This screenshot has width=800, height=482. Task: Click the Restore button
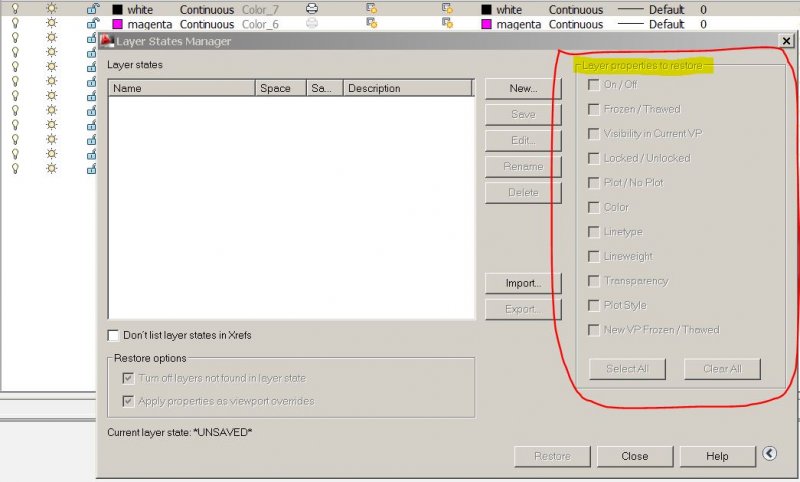(552, 456)
